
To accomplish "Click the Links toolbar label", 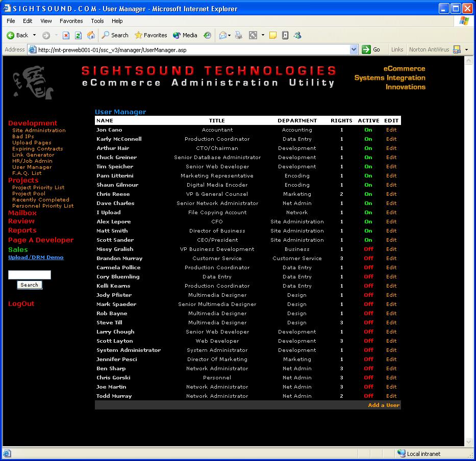I will [397, 49].
